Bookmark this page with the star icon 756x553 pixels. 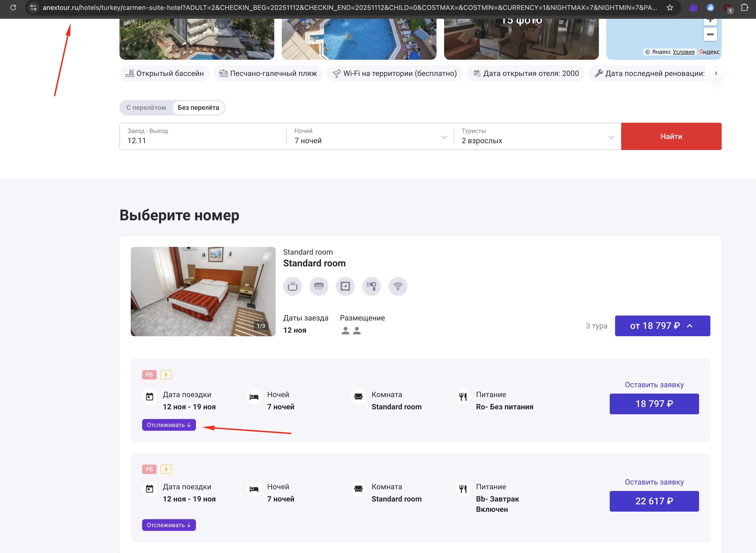pos(670,7)
